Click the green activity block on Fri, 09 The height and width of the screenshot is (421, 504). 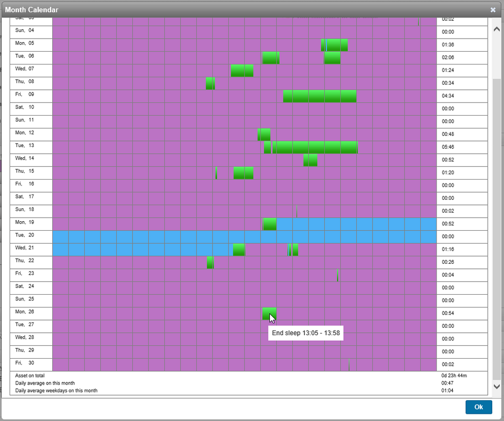320,96
